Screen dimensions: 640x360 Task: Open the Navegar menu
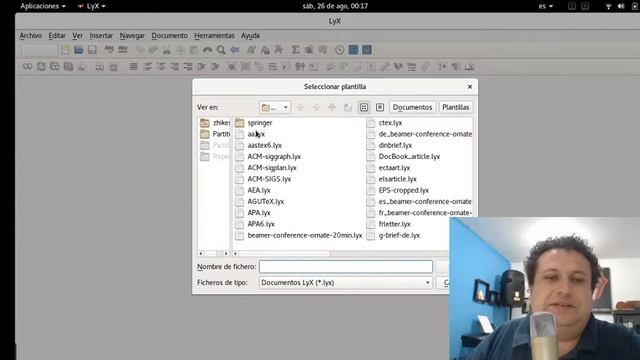[x=132, y=36]
